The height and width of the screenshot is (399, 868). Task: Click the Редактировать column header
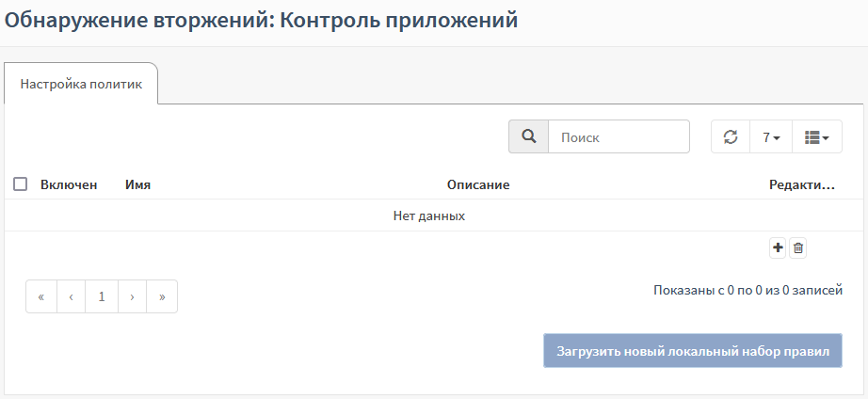802,185
